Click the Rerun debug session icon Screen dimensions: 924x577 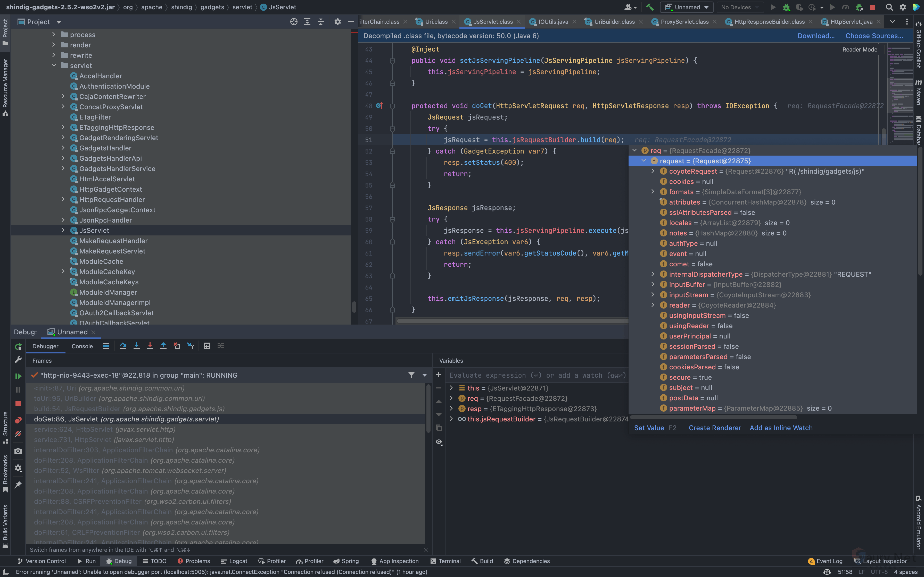pos(18,346)
